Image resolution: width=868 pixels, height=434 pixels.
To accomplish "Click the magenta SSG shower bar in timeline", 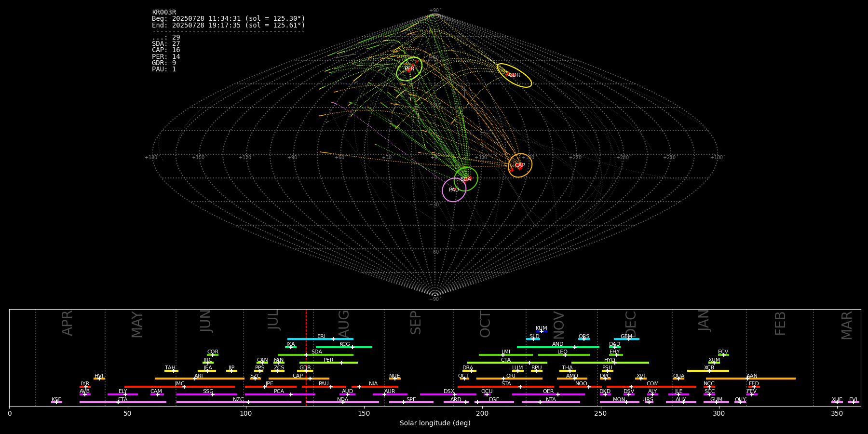I will [206, 394].
